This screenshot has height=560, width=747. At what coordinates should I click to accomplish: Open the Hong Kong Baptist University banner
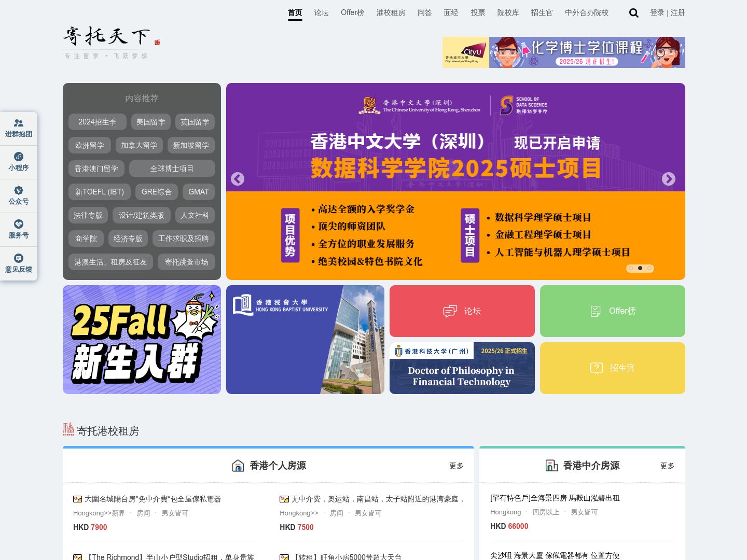(305, 340)
